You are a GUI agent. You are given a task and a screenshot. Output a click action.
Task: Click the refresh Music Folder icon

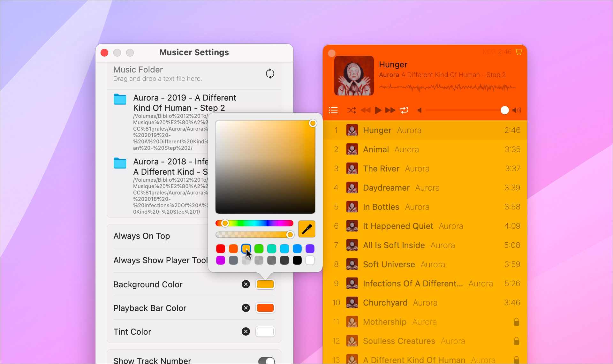(270, 74)
